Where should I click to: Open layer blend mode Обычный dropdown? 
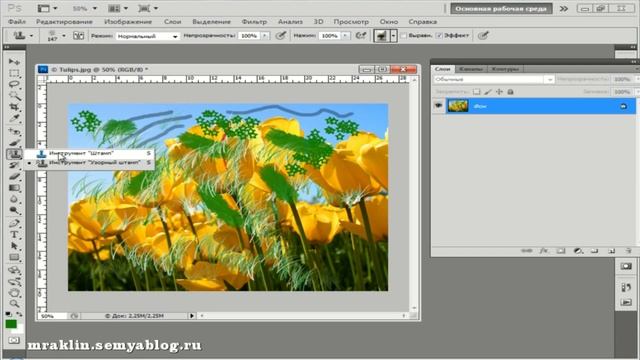pyautogui.click(x=494, y=79)
